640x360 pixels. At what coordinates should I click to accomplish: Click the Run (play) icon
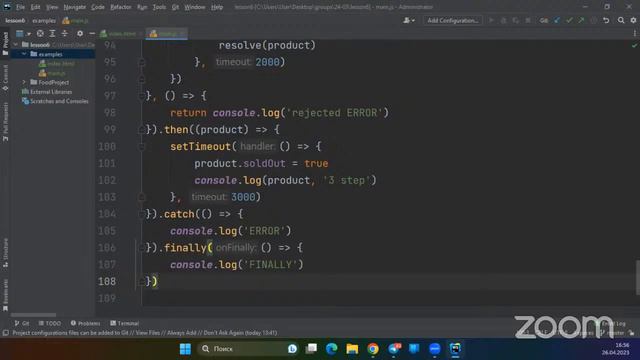click(x=491, y=20)
